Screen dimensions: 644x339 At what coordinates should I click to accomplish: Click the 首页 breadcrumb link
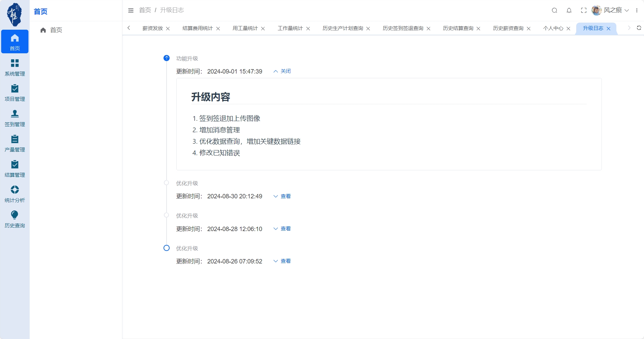coord(145,10)
